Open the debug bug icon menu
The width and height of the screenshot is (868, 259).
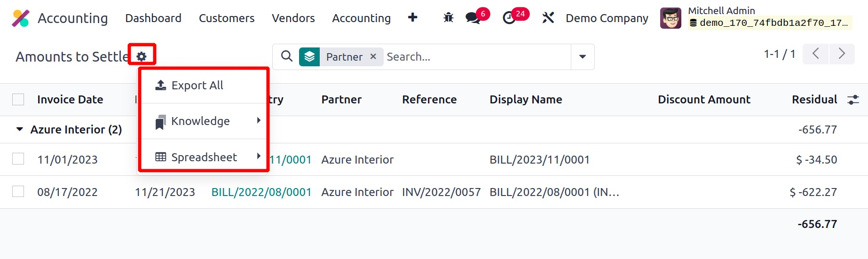[x=448, y=18]
